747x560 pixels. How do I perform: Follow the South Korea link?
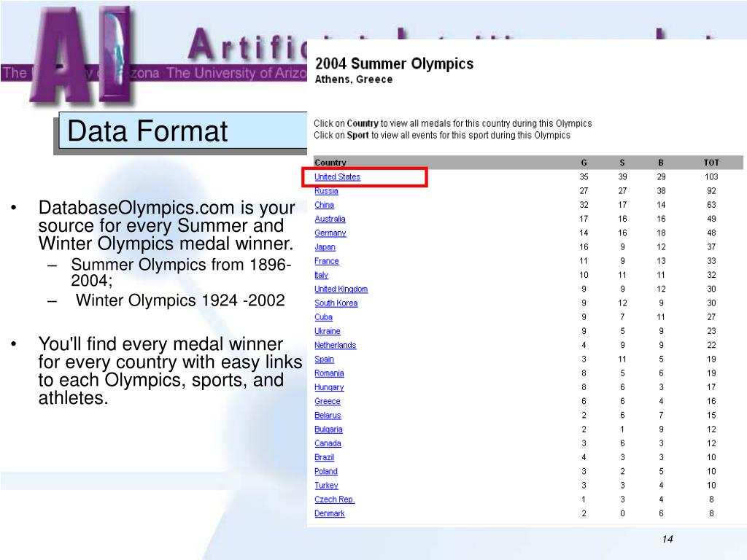tap(336, 303)
